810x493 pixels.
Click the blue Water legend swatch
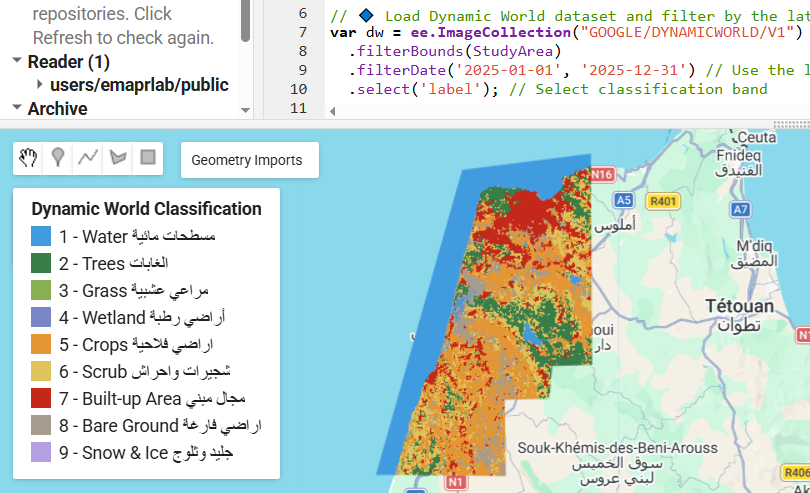point(41,237)
